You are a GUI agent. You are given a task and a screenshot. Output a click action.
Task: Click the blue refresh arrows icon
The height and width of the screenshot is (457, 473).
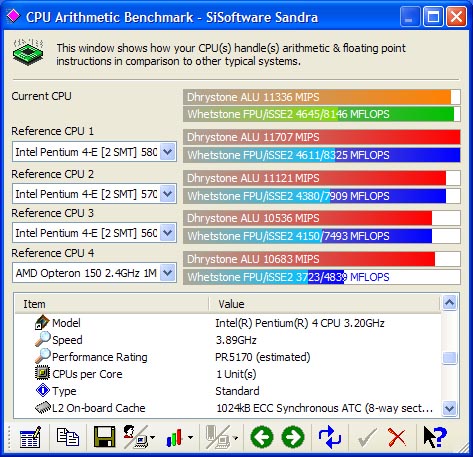(x=330, y=437)
